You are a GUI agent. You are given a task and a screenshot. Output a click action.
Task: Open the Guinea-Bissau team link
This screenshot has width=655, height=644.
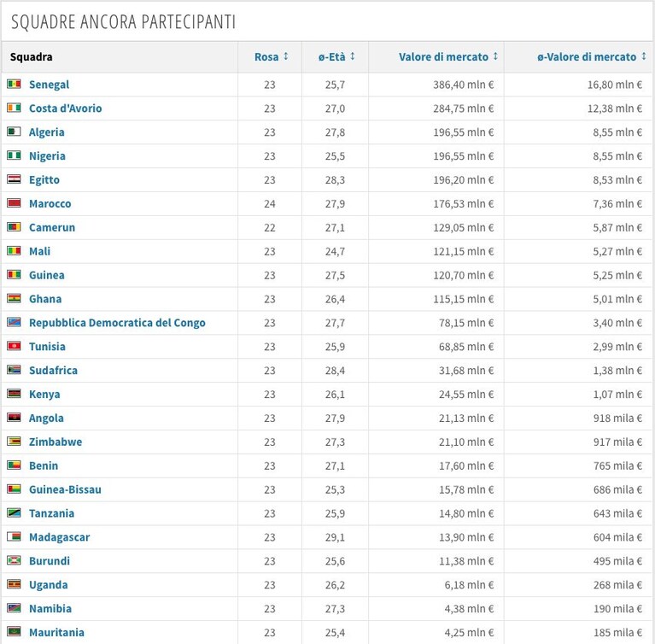(x=65, y=489)
